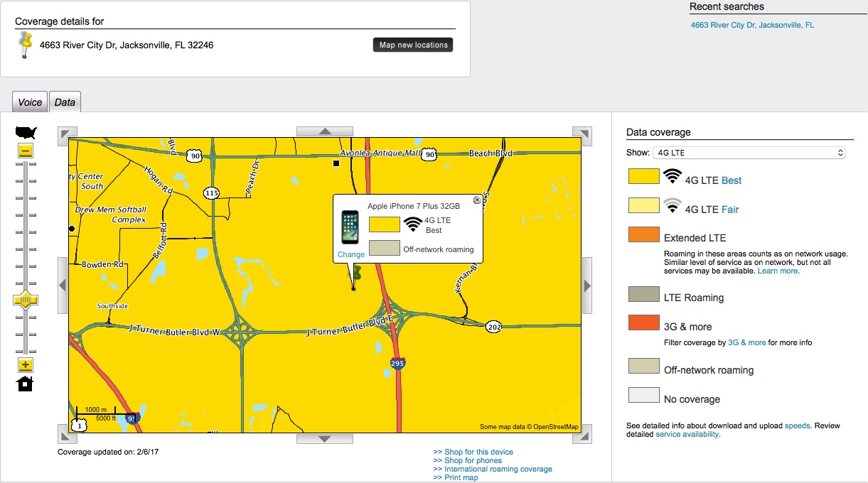Zoom out with the minus button
The width and height of the screenshot is (868, 483).
(x=26, y=151)
